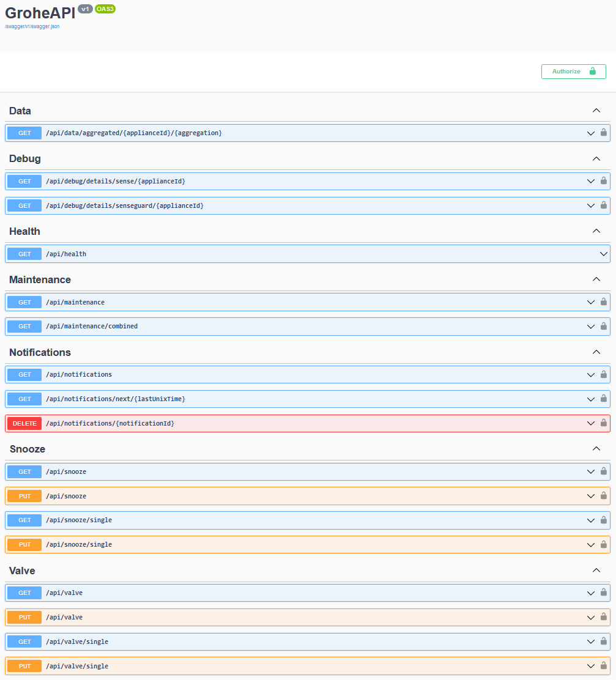Click GET badge for /api/notifications

24,375
